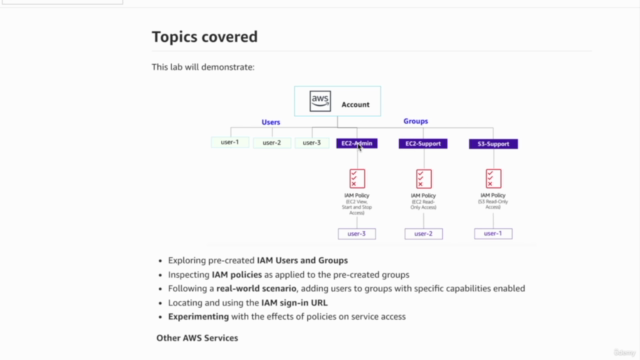The width and height of the screenshot is (640, 360).
Task: Click the user-3 box below the EC2-Admin policy
Action: pyautogui.click(x=357, y=234)
